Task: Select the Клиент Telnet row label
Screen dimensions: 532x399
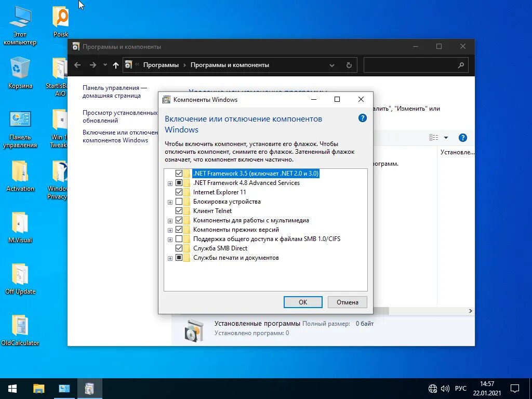Action: [x=212, y=211]
